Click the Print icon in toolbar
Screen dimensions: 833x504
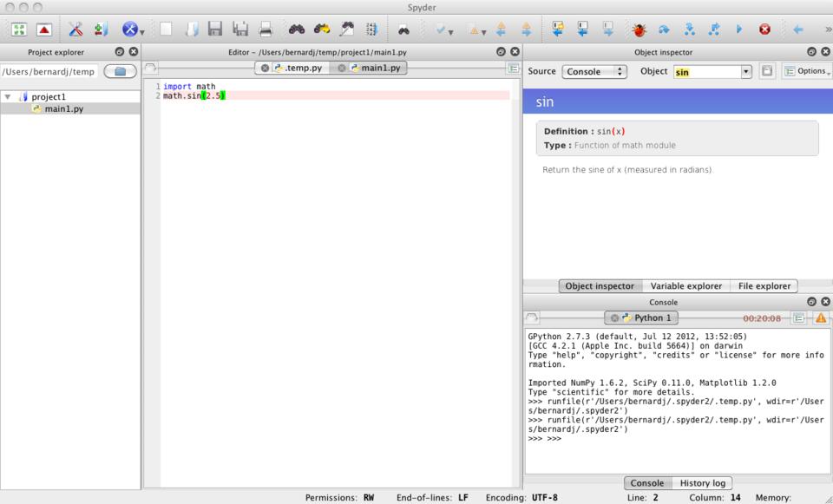(x=266, y=29)
